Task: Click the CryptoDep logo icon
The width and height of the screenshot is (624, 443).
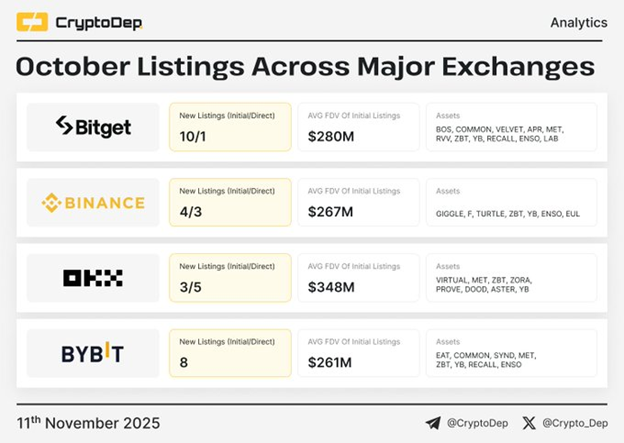Action: (32, 22)
